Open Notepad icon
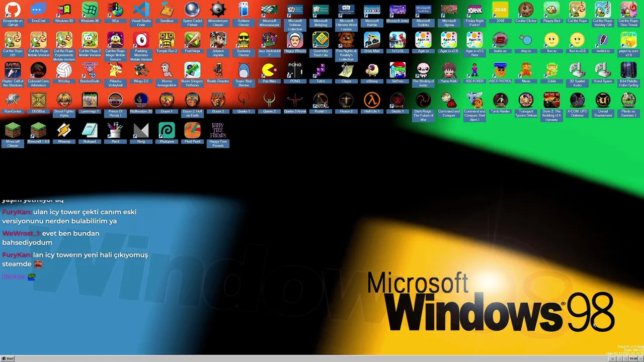The image size is (644, 362). click(90, 134)
